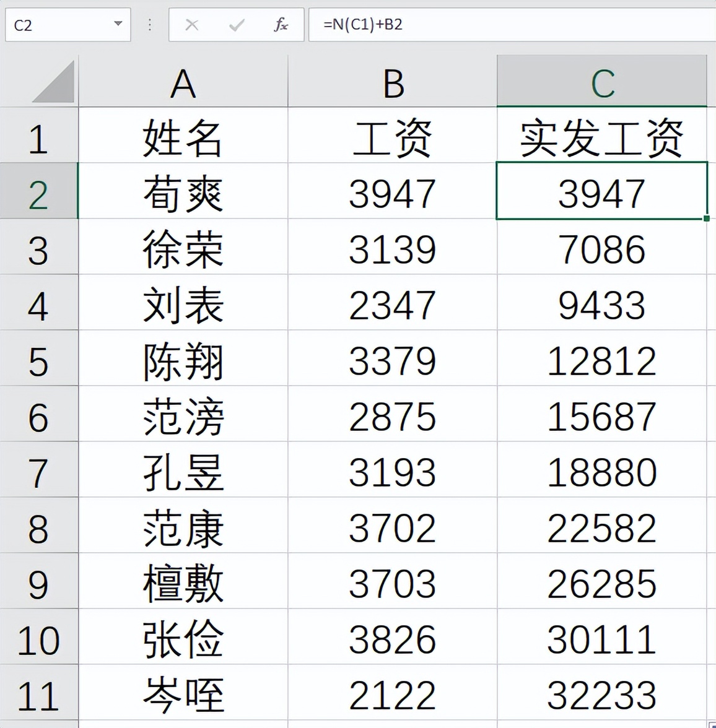Select name cell 范康
The height and width of the screenshot is (728, 716).
183,525
